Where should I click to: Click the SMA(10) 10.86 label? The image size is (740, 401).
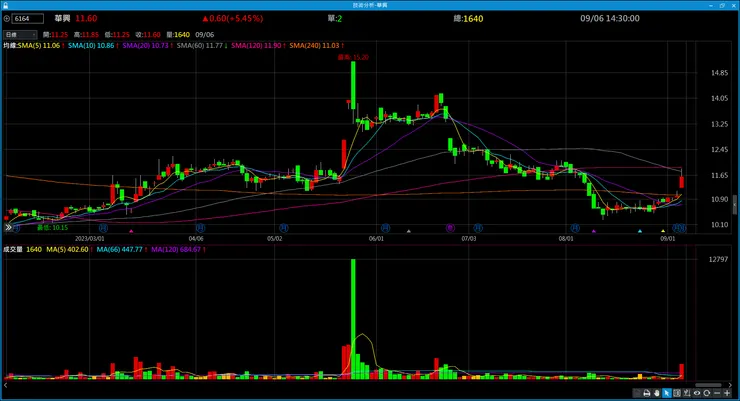(x=93, y=45)
